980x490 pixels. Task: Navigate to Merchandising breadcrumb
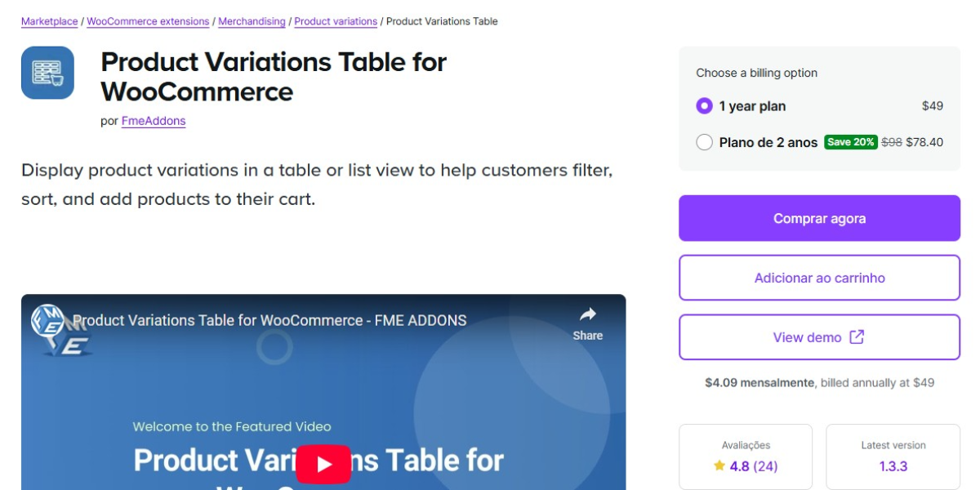point(252,21)
